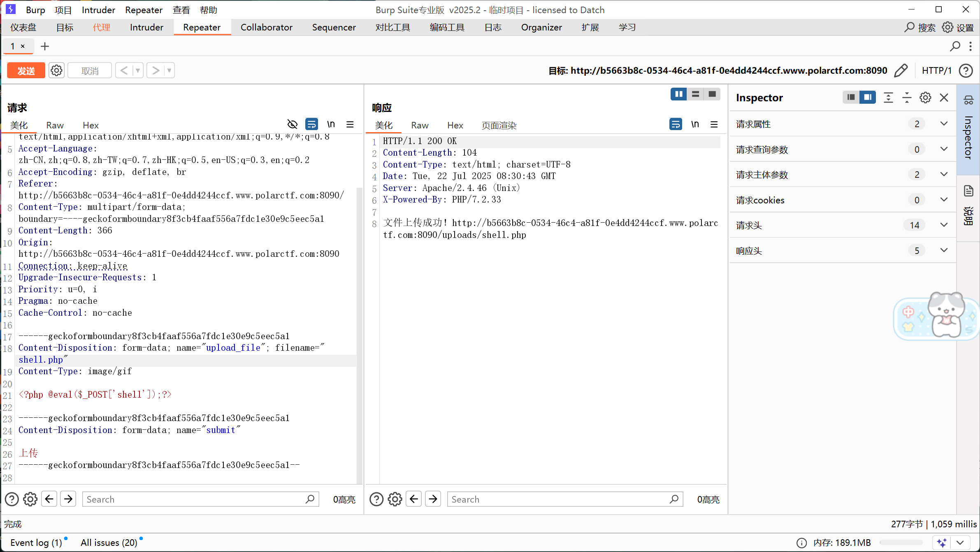Add a new Repeater tab
This screenshot has width=980, height=552.
(x=45, y=46)
